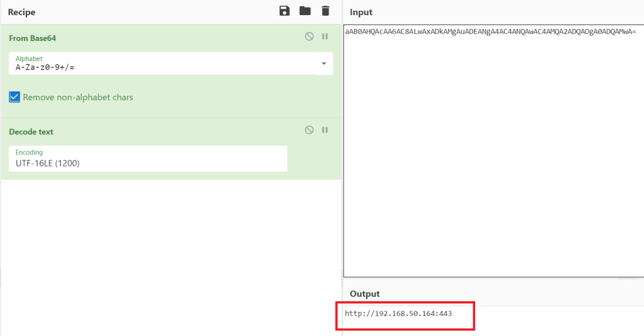Viewport: 644px width, 336px height.
Task: Select the From Base64 operation title
Action: (33, 38)
